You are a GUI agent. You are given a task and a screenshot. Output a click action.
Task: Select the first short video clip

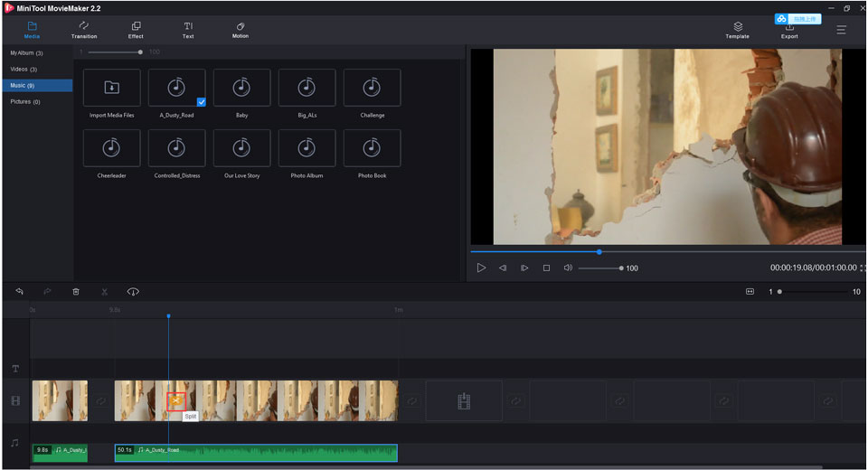click(x=60, y=400)
